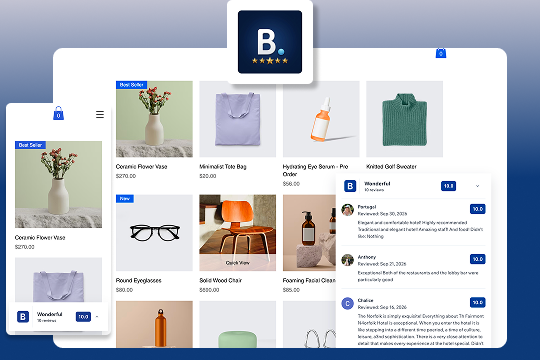This screenshot has width=540, height=360.
Task: Click the Best Seller badge on desktop vase
Action: pos(132,85)
